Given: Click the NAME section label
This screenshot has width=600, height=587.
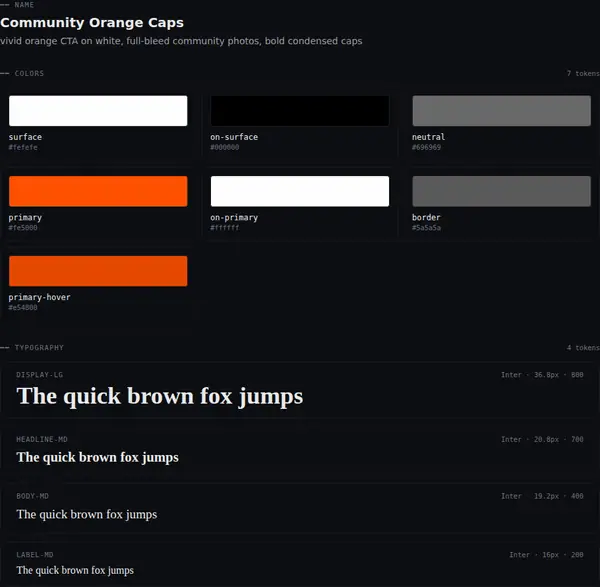Looking at the screenshot, I should [24, 5].
